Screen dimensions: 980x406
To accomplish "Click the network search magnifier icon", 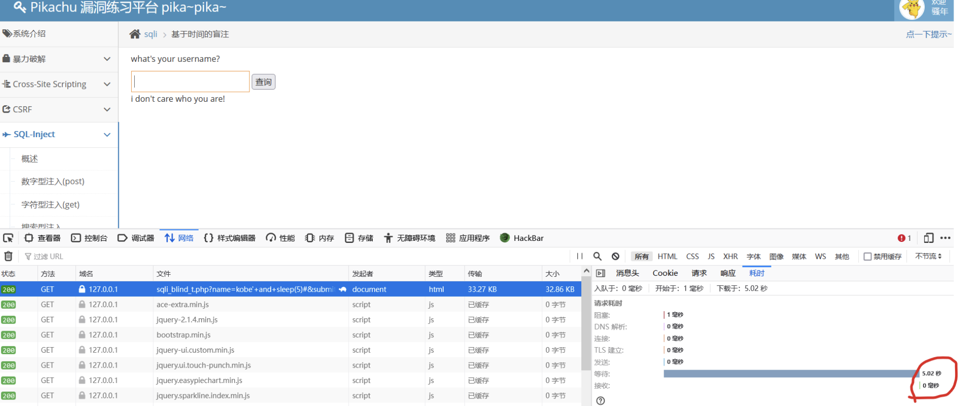I will pyautogui.click(x=597, y=256).
